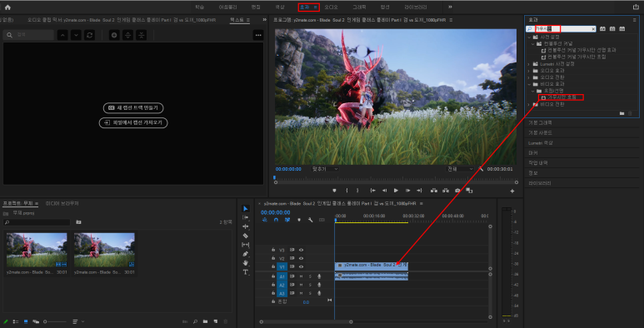Toggle linked selection in timeline
The width and height of the screenshot is (644, 328).
click(287, 220)
